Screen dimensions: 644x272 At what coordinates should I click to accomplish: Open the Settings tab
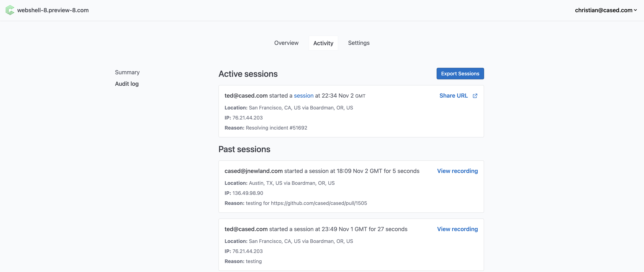pos(358,43)
